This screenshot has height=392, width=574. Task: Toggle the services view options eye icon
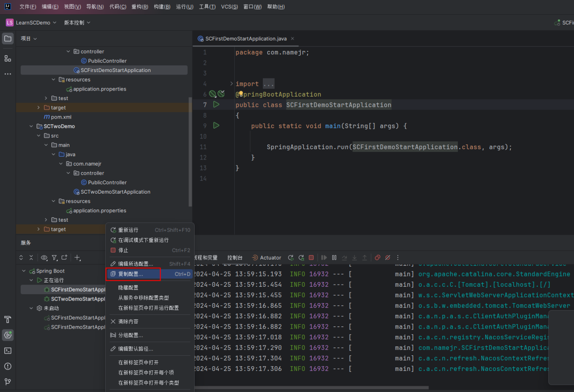coord(44,257)
